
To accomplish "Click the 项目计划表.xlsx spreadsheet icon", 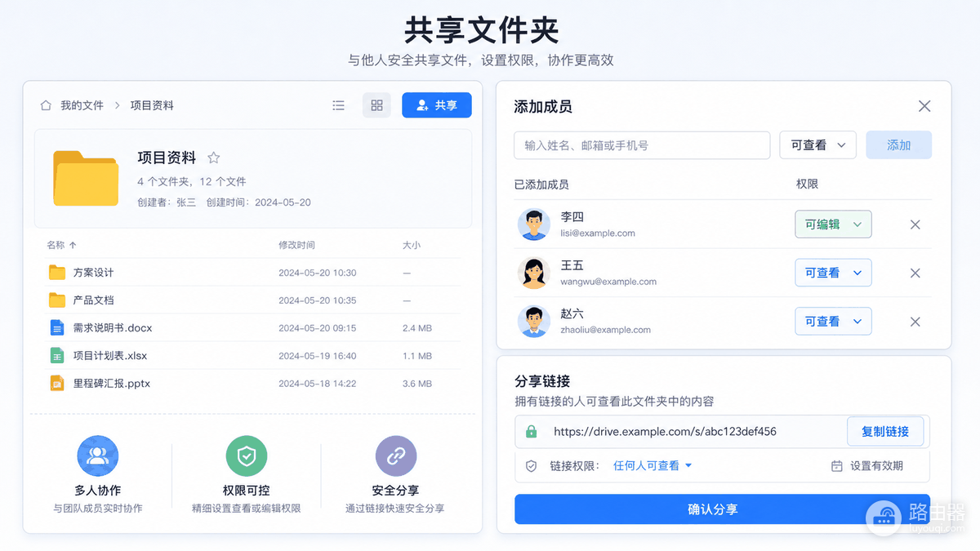I will pos(56,355).
